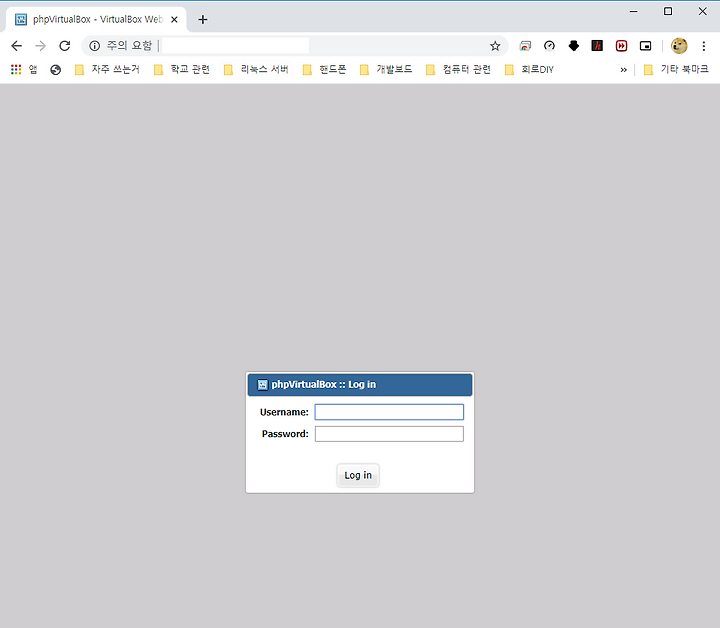Open the 학교 관련 bookmark folder

tap(182, 69)
